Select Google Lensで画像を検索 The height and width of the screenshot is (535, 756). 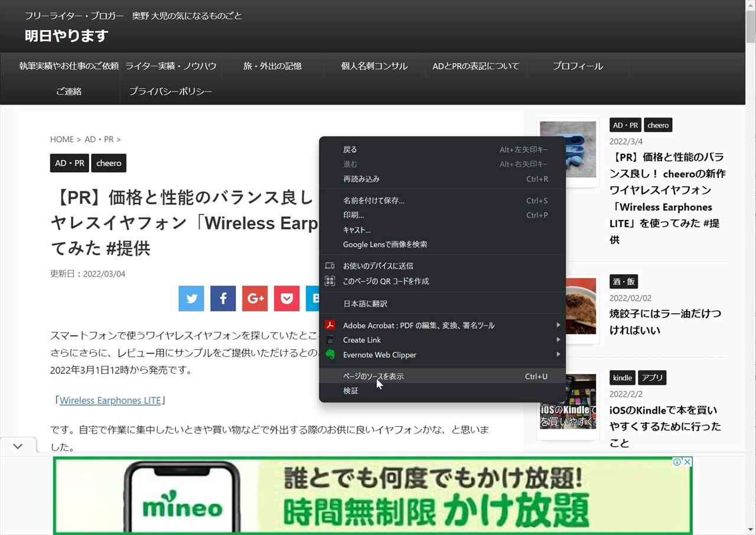(x=442, y=244)
